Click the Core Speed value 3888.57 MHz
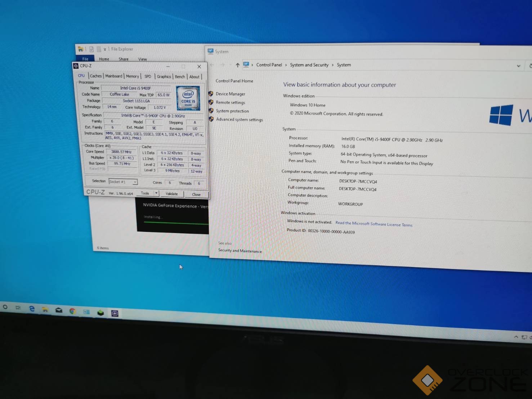The image size is (532, 399). (x=121, y=152)
